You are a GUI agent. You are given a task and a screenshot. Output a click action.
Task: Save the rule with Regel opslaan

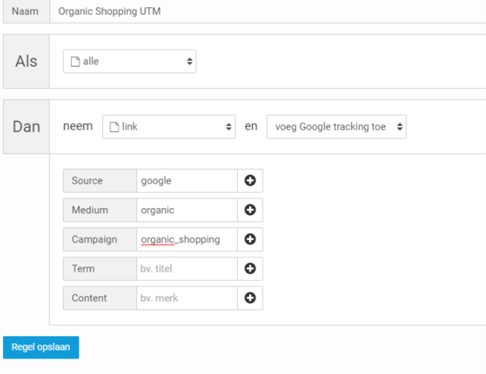click(41, 347)
